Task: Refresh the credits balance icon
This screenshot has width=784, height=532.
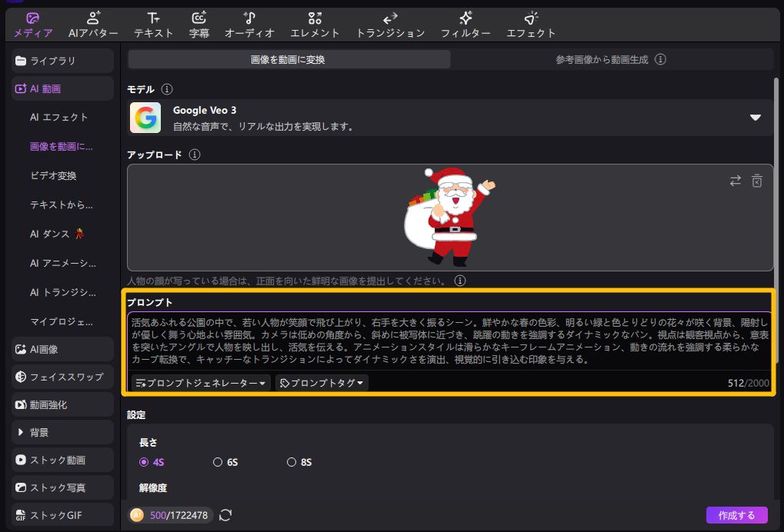Action: click(225, 515)
